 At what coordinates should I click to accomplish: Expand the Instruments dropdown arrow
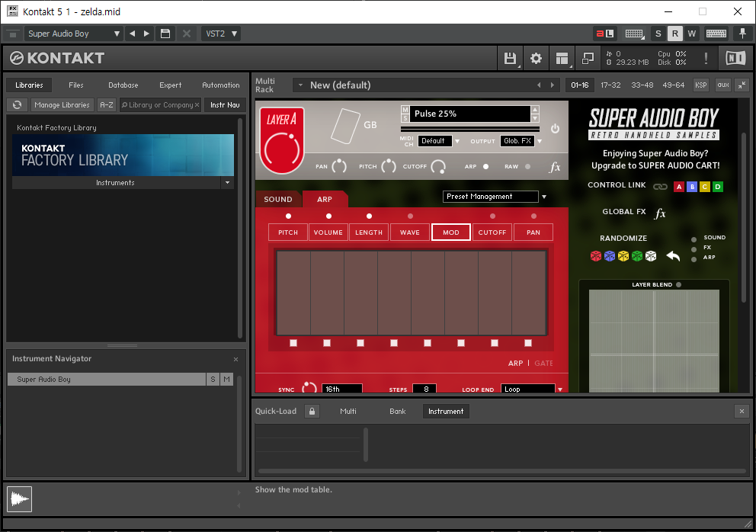tap(227, 183)
